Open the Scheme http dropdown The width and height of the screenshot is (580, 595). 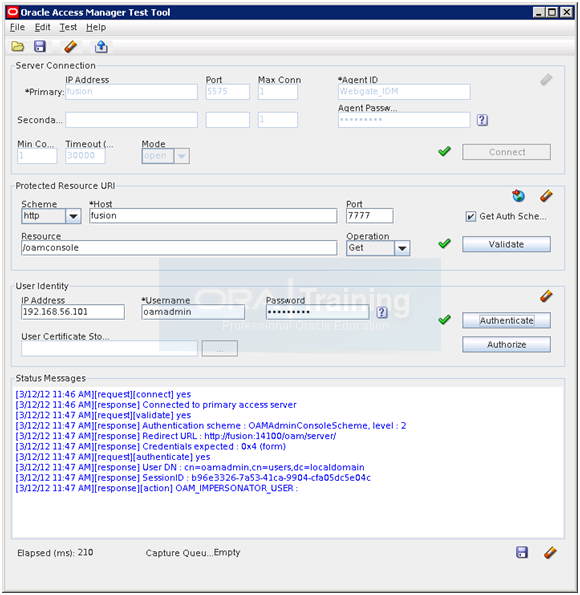pyautogui.click(x=73, y=216)
